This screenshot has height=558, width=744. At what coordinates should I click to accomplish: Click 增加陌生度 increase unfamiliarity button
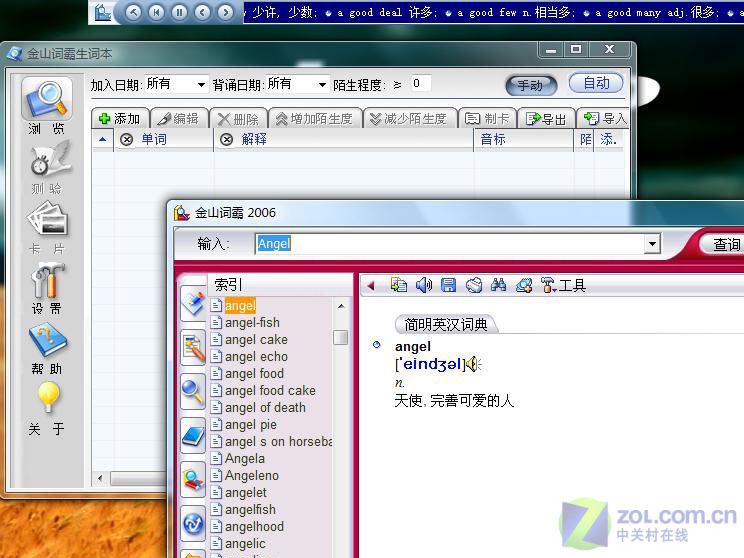click(x=315, y=119)
